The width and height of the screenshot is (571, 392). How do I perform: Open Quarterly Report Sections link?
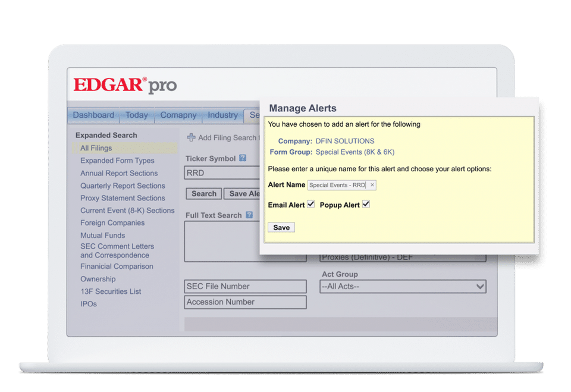(123, 186)
